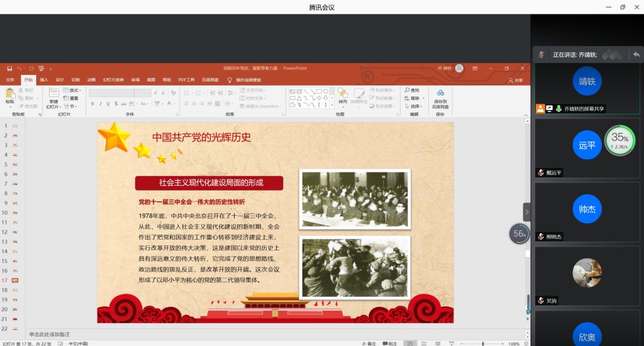The image size is (644, 346).
Task: Click the Save icon in the quick access toolbar
Action: click(10, 68)
